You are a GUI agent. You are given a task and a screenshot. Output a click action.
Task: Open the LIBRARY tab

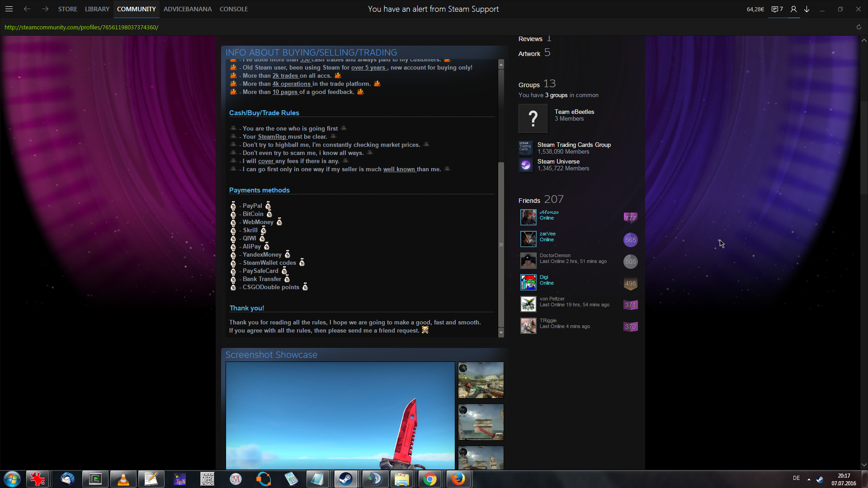click(x=97, y=9)
